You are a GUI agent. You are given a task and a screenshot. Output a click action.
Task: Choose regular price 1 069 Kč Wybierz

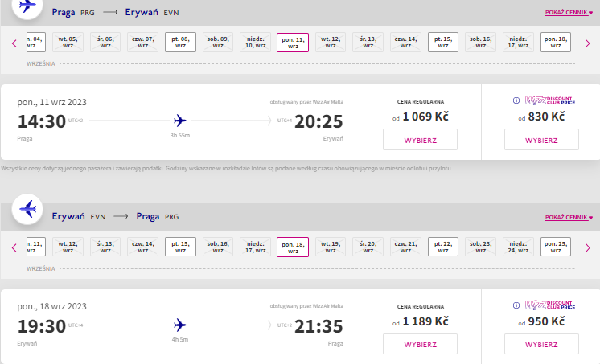(420, 140)
